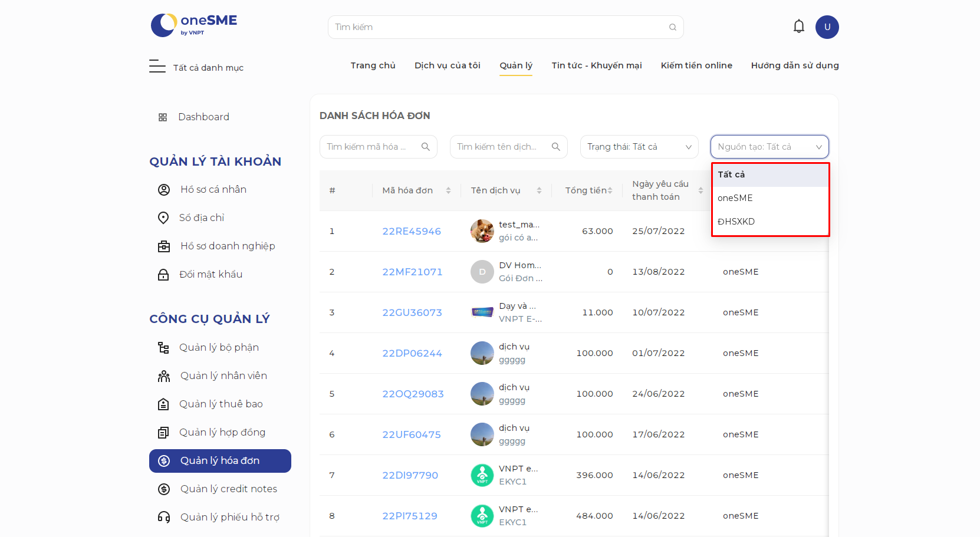Screen dimensions: 980x537
Task: Open the notification bell
Action: tap(799, 27)
